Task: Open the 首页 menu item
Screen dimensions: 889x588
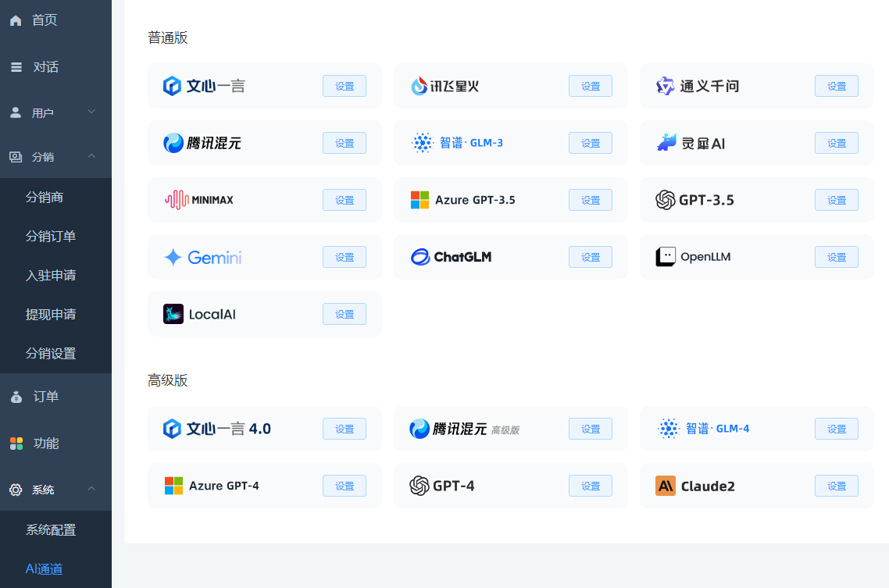Action: point(55,20)
